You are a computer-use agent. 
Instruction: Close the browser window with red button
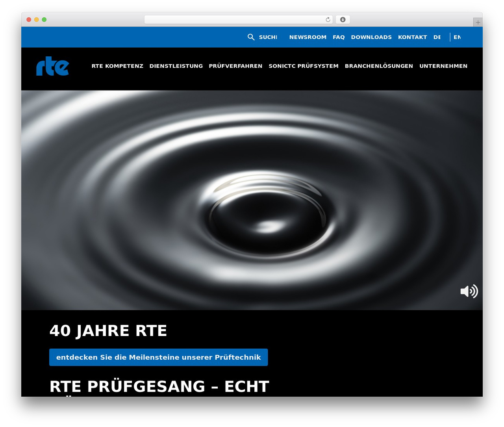(x=29, y=20)
